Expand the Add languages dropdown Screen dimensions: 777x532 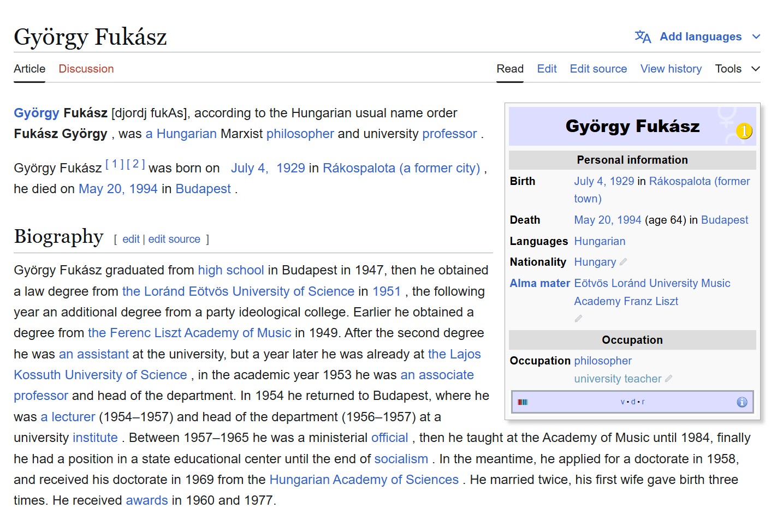[x=701, y=37]
